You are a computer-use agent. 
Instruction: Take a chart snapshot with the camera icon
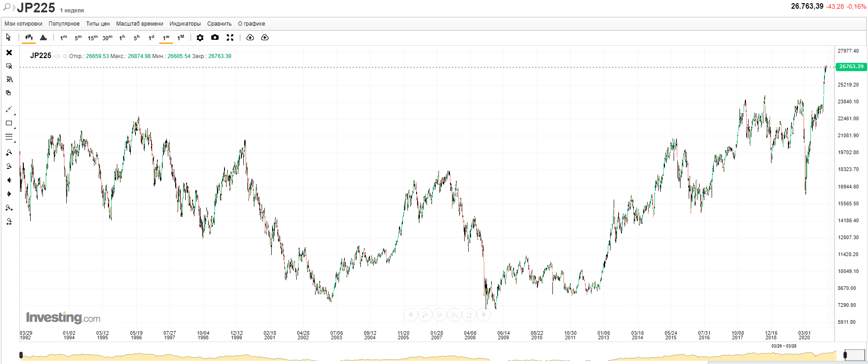point(215,37)
